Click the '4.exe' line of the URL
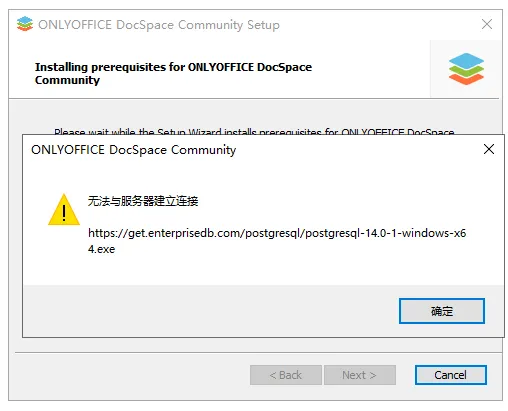This screenshot has height=411, width=508. tap(101, 249)
